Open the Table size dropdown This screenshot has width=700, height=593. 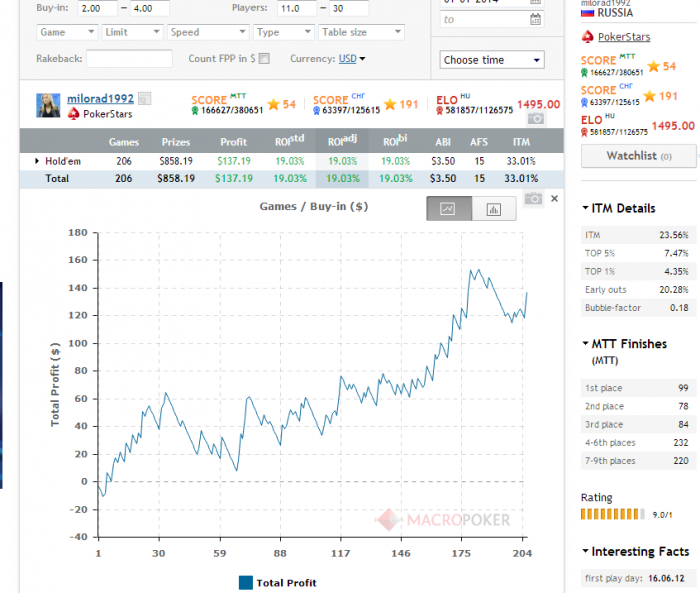[362, 32]
